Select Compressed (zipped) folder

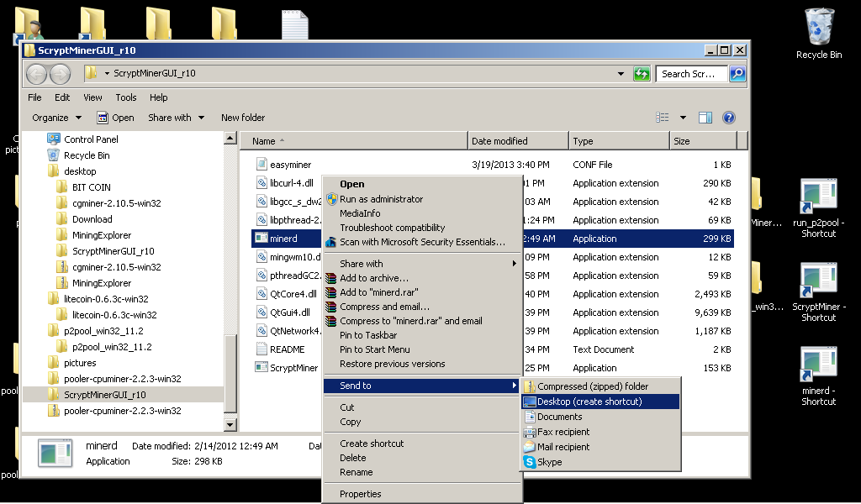[600, 386]
